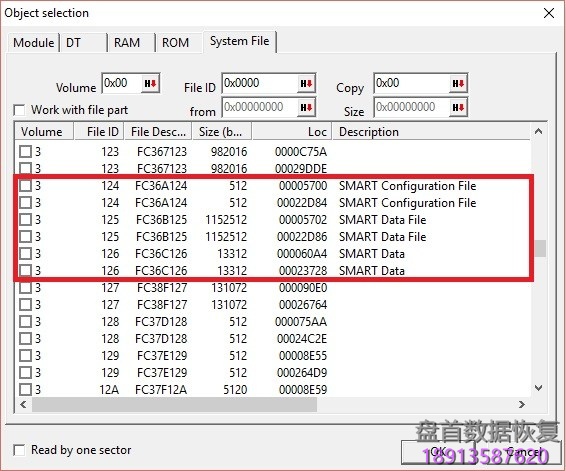Click size 5120 in File ID 12A row
This screenshot has width=566, height=471.
[235, 389]
